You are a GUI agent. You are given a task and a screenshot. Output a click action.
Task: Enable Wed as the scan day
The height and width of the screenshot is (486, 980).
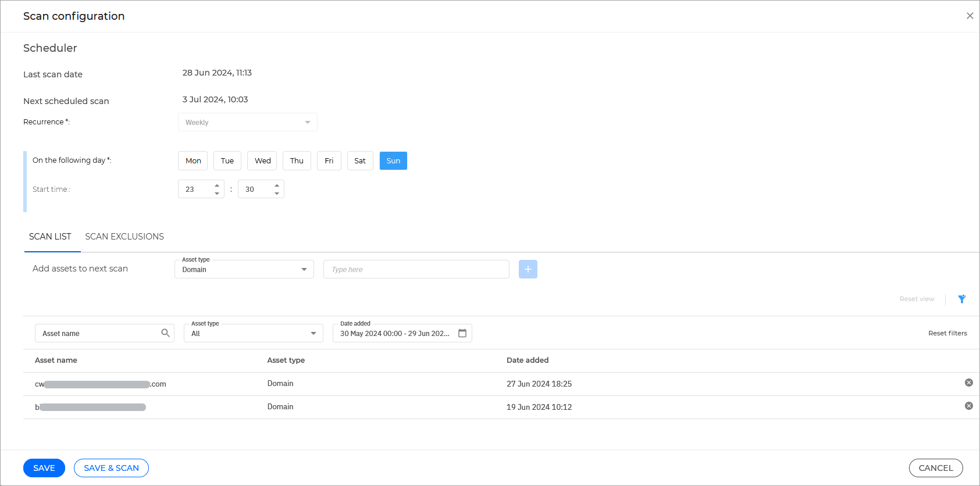pos(262,161)
